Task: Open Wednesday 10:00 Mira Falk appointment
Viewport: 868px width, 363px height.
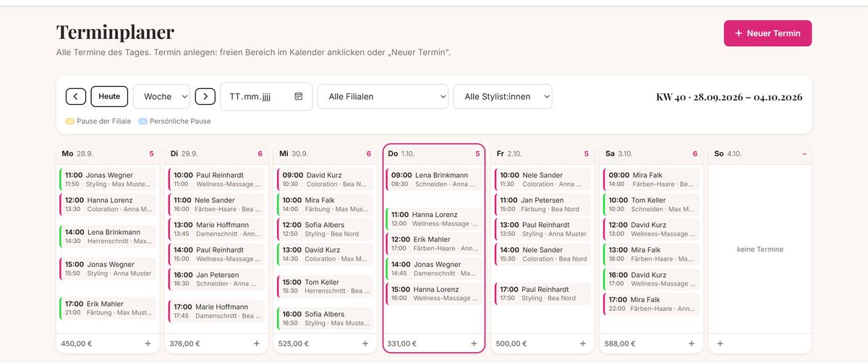Action: (325, 205)
